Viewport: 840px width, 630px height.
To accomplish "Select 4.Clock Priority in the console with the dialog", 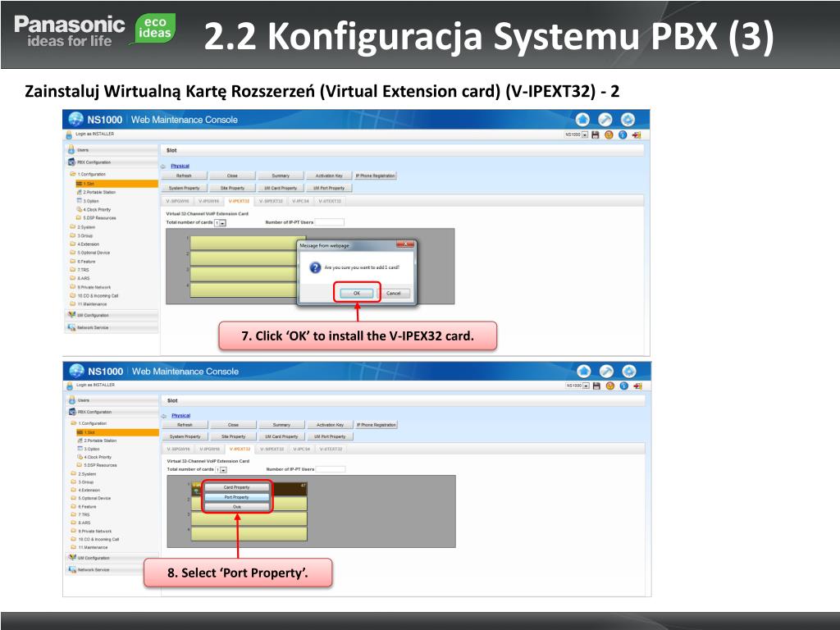I will tap(97, 209).
